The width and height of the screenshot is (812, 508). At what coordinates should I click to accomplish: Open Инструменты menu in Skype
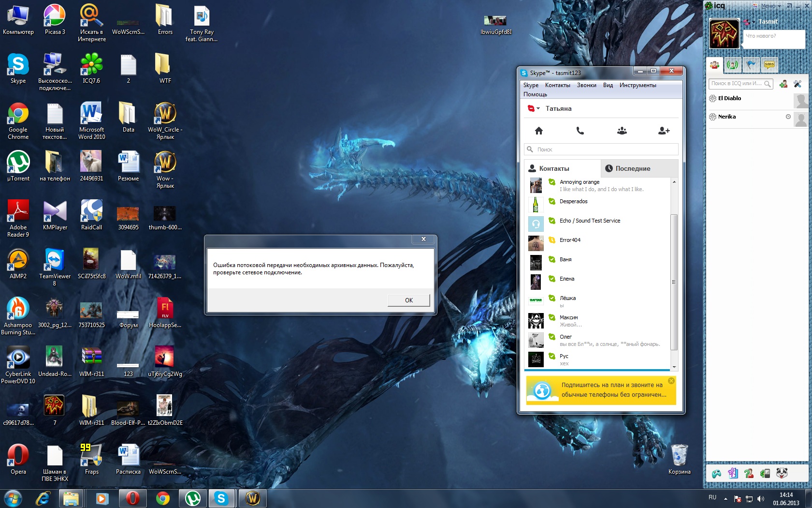tap(638, 85)
